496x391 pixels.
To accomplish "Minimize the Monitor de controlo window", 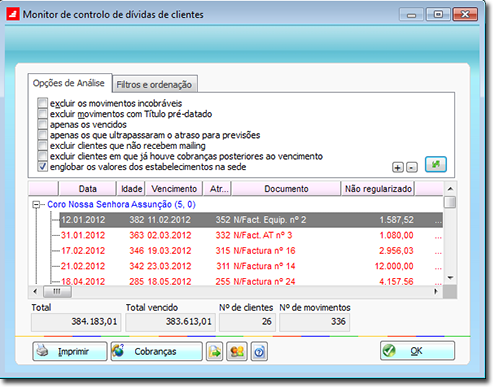I will click(x=411, y=15).
